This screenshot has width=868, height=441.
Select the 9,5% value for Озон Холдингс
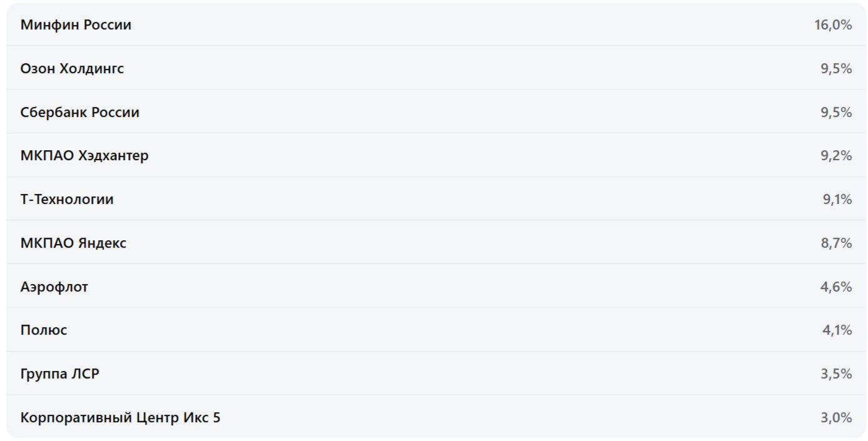pyautogui.click(x=836, y=69)
